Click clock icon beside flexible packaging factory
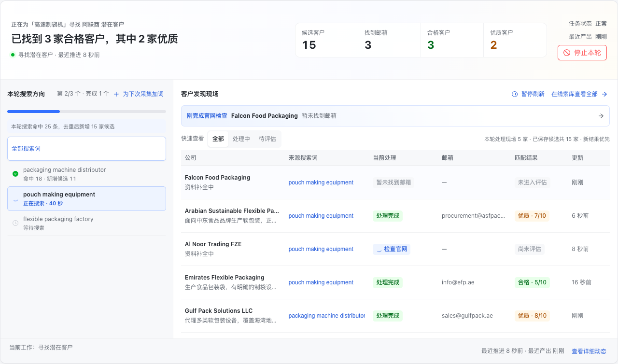This screenshot has height=364, width=618. 15,223
